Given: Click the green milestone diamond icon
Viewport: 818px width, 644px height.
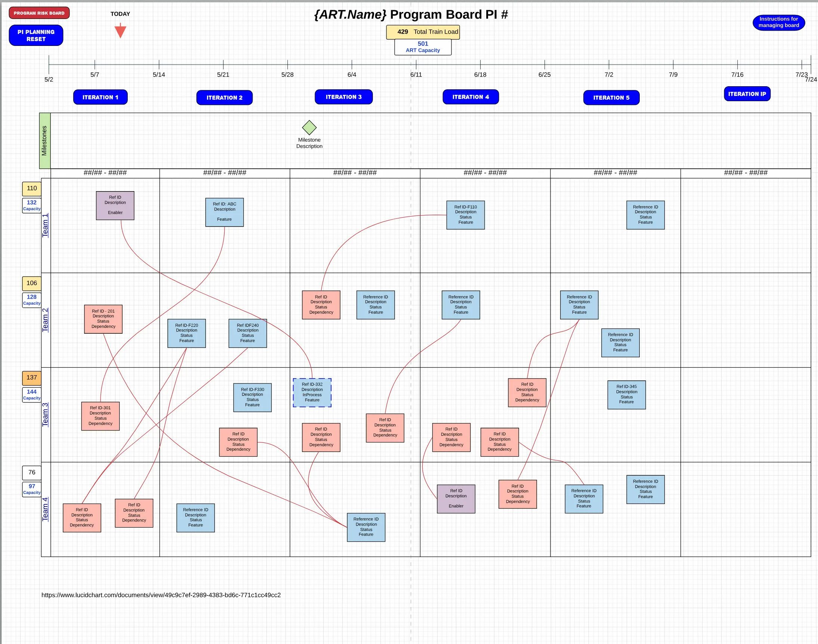Looking at the screenshot, I should click(309, 127).
